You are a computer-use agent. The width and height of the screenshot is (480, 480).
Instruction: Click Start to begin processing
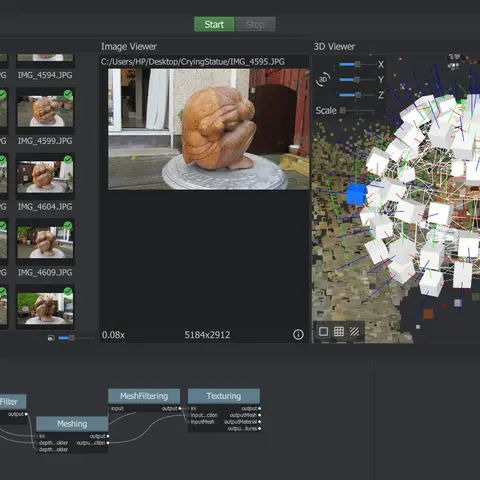pyautogui.click(x=214, y=24)
